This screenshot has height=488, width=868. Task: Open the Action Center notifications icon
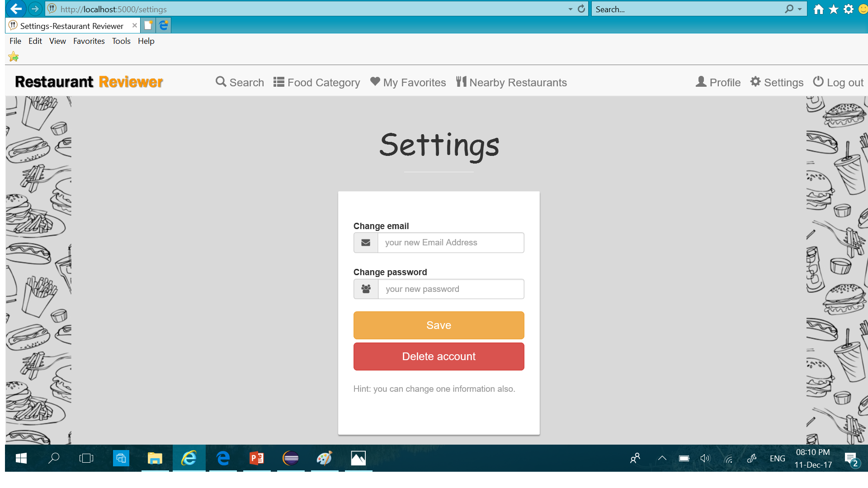click(x=852, y=460)
